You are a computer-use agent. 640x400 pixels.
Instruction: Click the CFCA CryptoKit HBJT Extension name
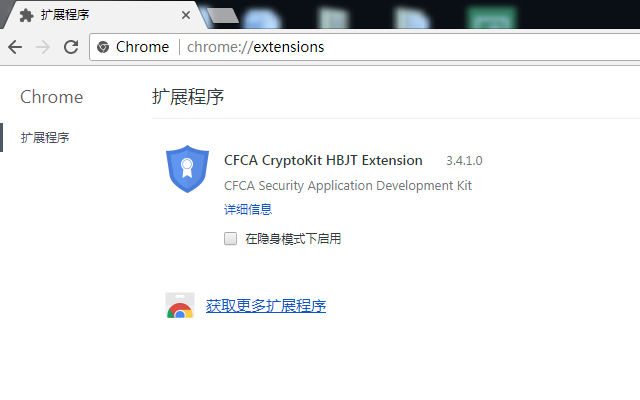click(x=323, y=160)
